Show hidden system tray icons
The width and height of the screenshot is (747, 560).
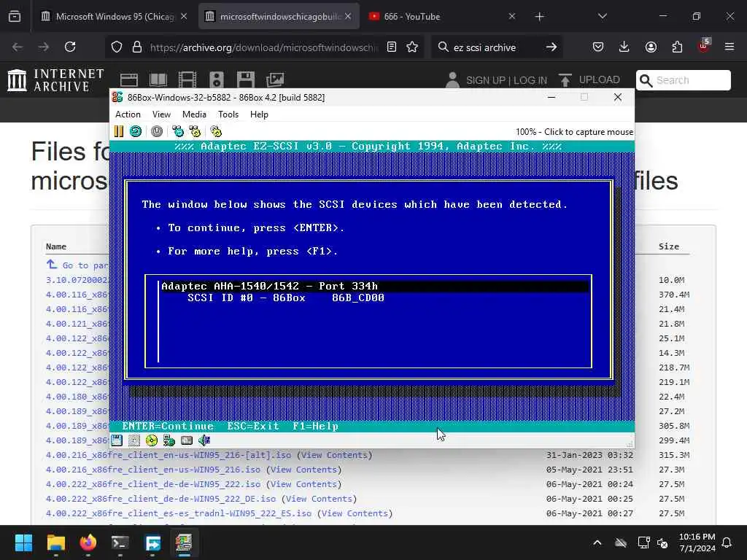pyautogui.click(x=597, y=542)
